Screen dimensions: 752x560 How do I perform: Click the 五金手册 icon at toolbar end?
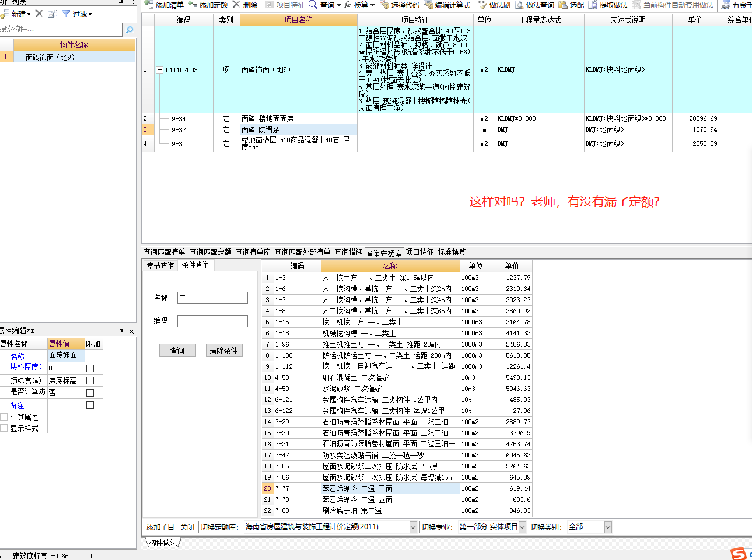[x=726, y=5]
